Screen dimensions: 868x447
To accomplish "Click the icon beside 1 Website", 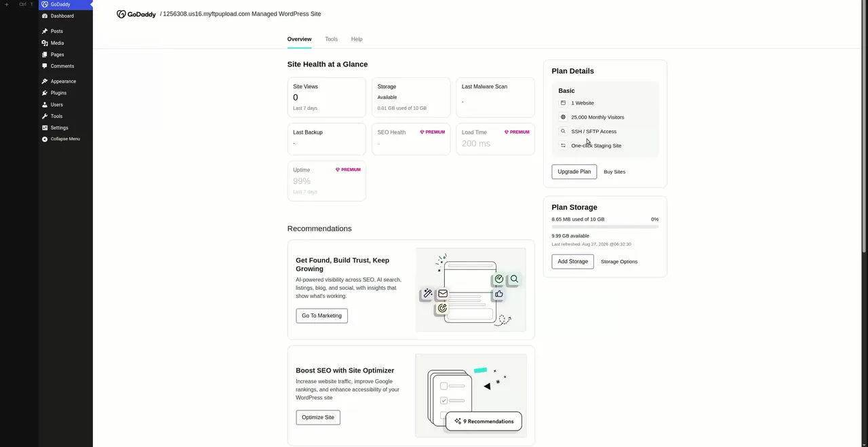I will (x=563, y=103).
